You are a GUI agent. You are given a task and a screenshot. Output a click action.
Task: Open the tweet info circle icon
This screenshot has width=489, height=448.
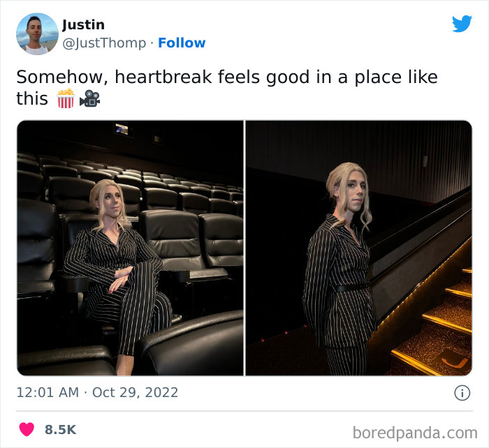click(x=462, y=393)
